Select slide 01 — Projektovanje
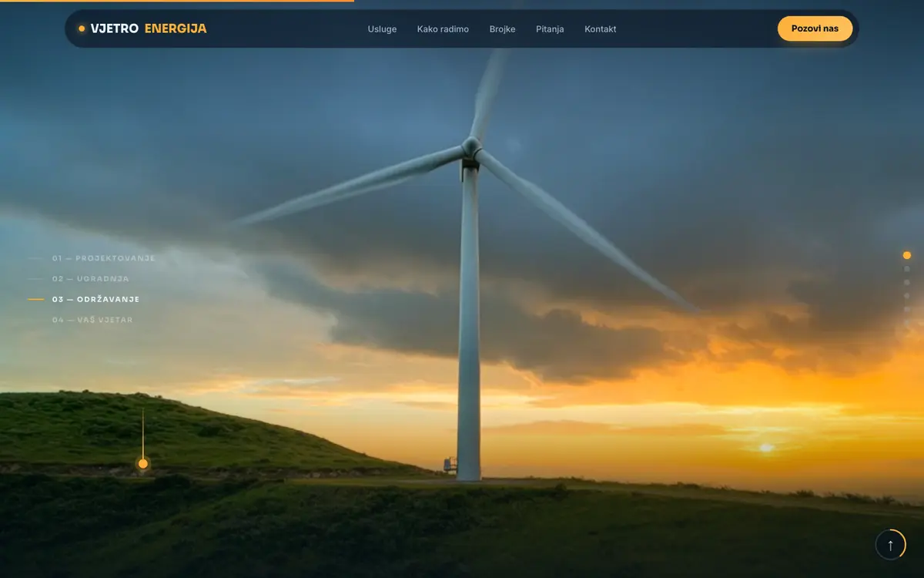The image size is (924, 578). point(92,258)
